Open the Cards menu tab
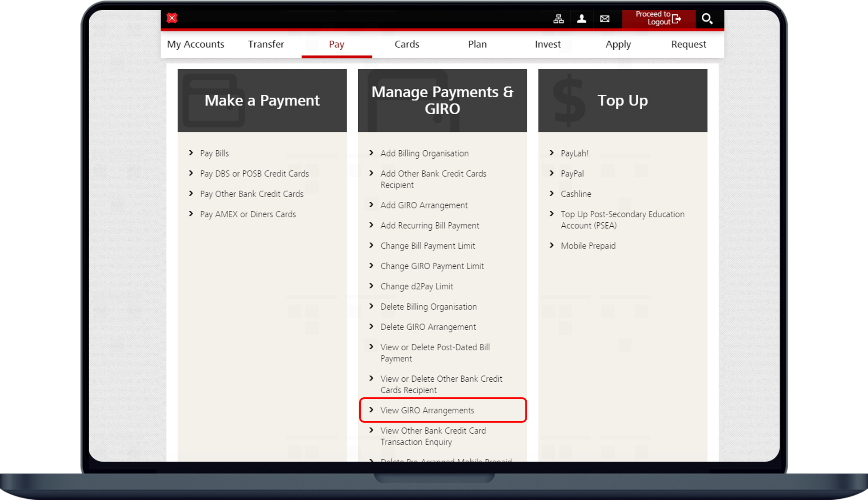The width and height of the screenshot is (868, 500). click(407, 44)
